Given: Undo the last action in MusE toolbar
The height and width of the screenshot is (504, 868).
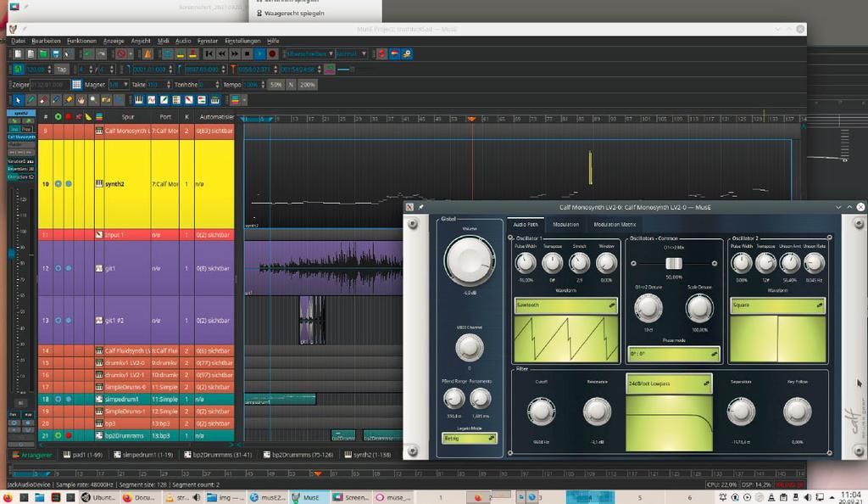Looking at the screenshot, I should (87, 53).
